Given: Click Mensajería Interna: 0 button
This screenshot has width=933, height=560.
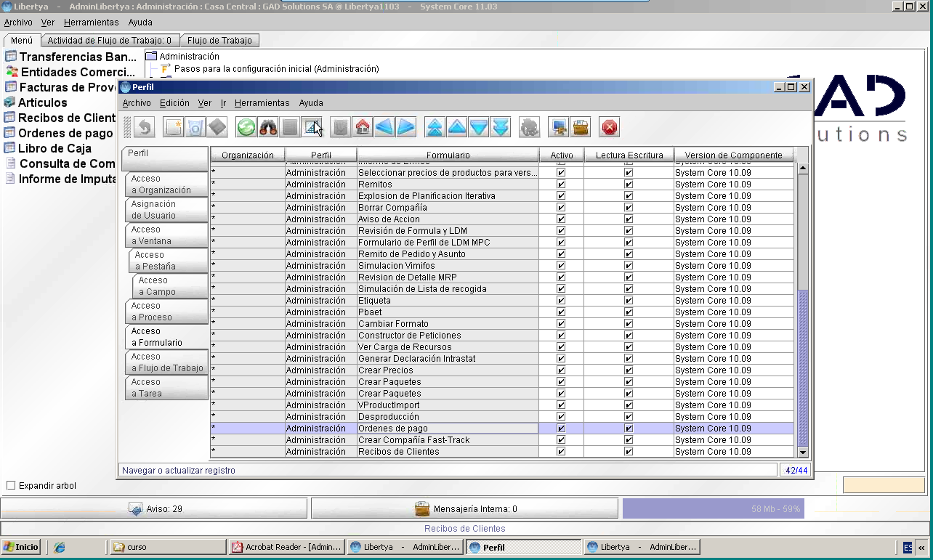Looking at the screenshot, I should click(x=465, y=509).
